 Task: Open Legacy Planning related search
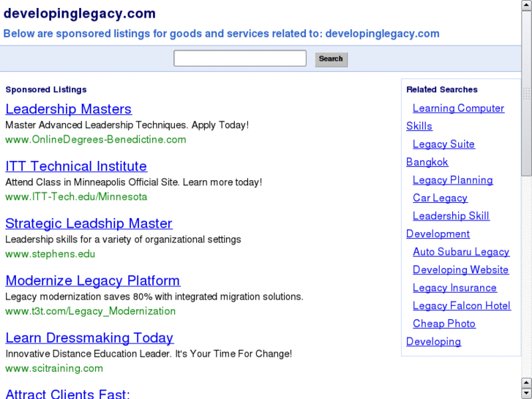(453, 180)
